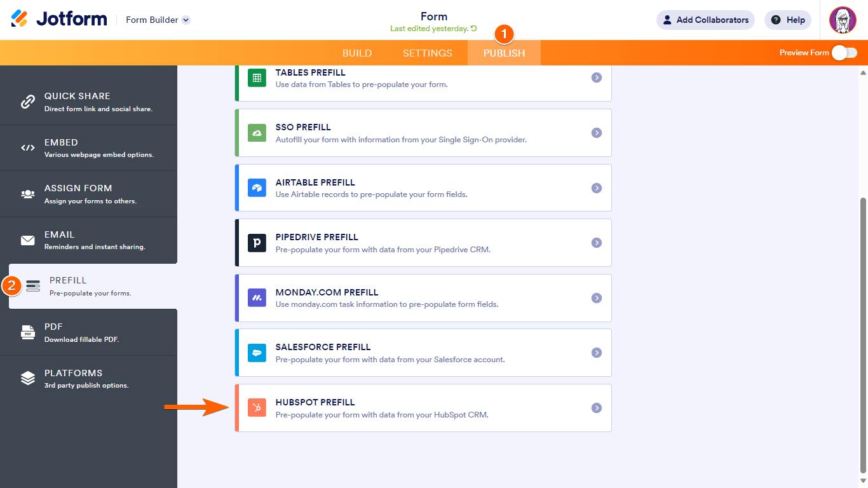
Task: Click the user profile avatar
Action: coord(843,20)
